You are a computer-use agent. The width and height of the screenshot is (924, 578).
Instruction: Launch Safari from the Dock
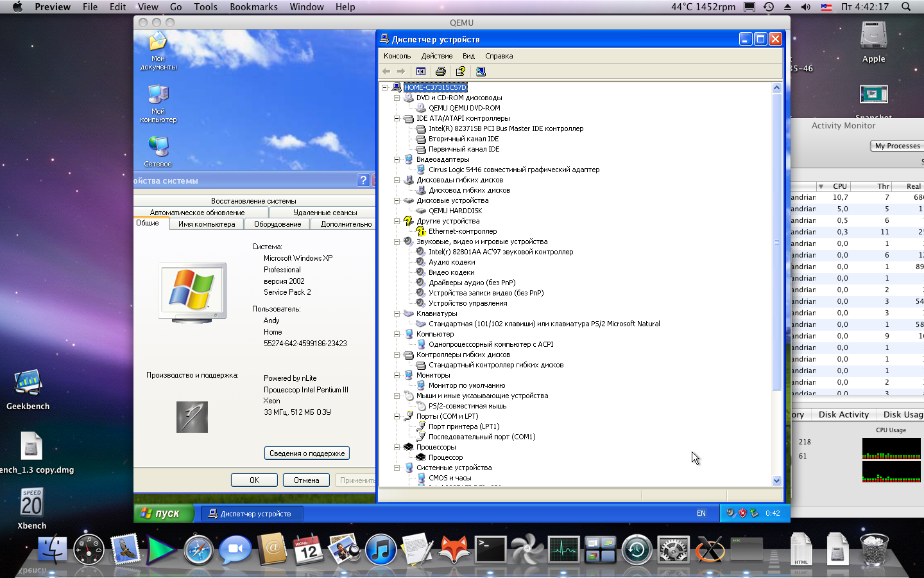pos(198,550)
